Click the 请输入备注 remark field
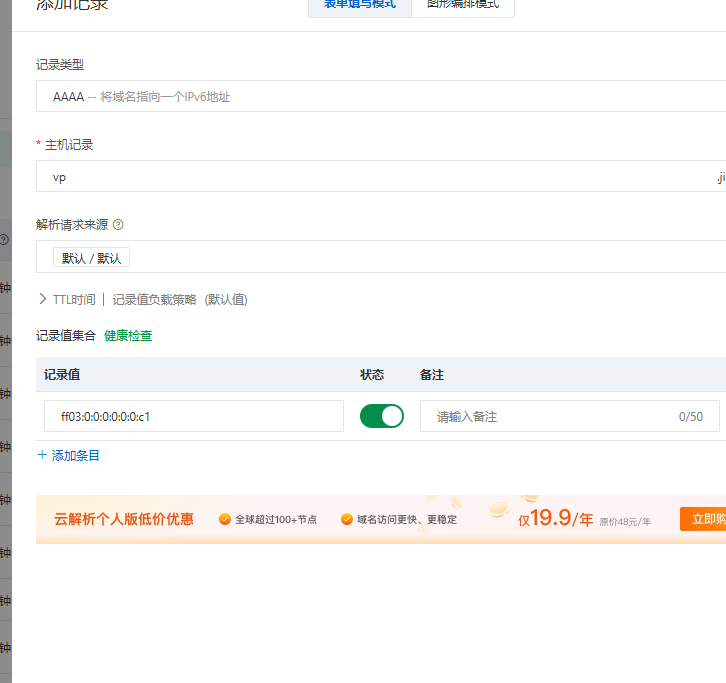Viewport: 726px width, 683px height. [x=570, y=416]
